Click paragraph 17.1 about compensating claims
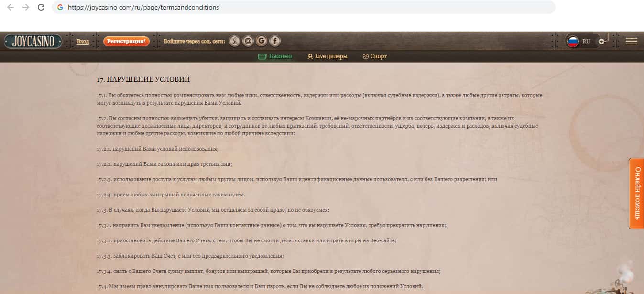Viewport: 644px width, 294px height. tap(319, 99)
